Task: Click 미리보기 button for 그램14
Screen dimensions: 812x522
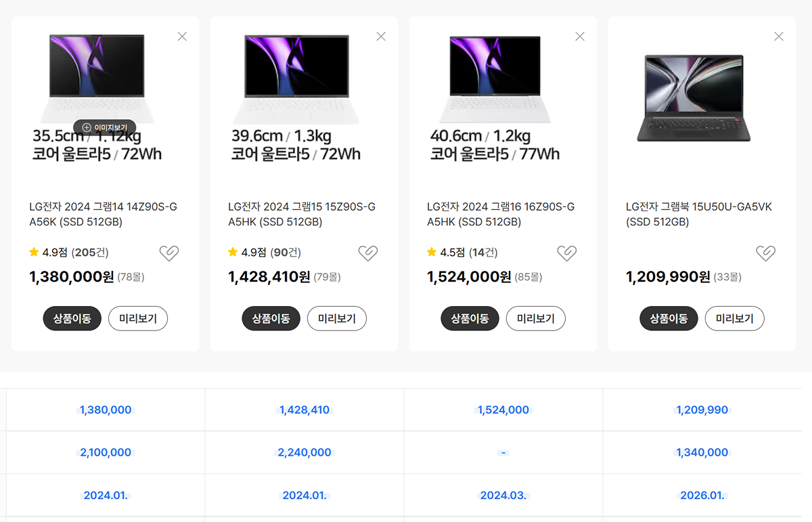Action: (138, 319)
